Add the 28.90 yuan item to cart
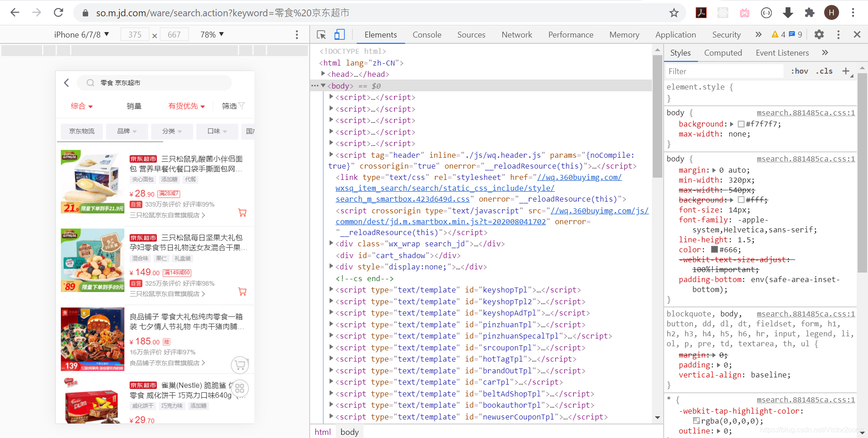The width and height of the screenshot is (868, 438). click(242, 212)
